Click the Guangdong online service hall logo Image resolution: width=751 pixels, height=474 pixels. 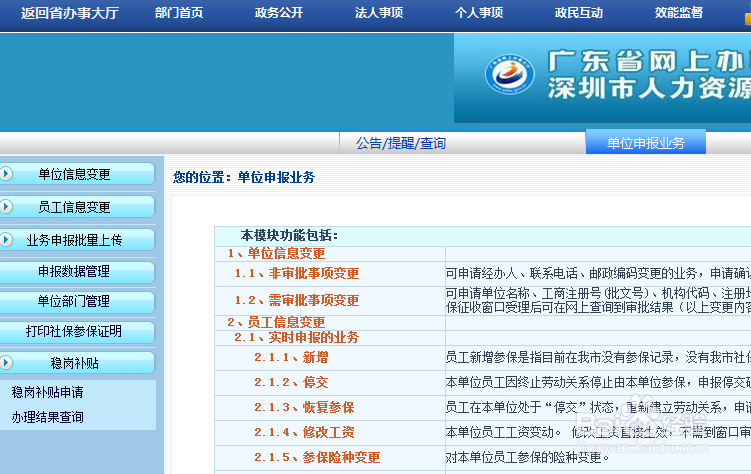coord(510,74)
